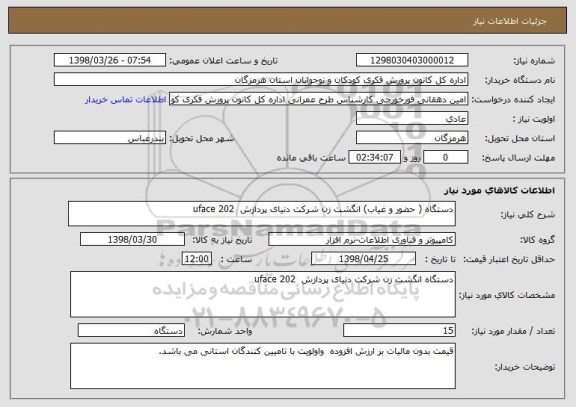
Task: Click the label توضیحات خریدار
Action: 525,367
